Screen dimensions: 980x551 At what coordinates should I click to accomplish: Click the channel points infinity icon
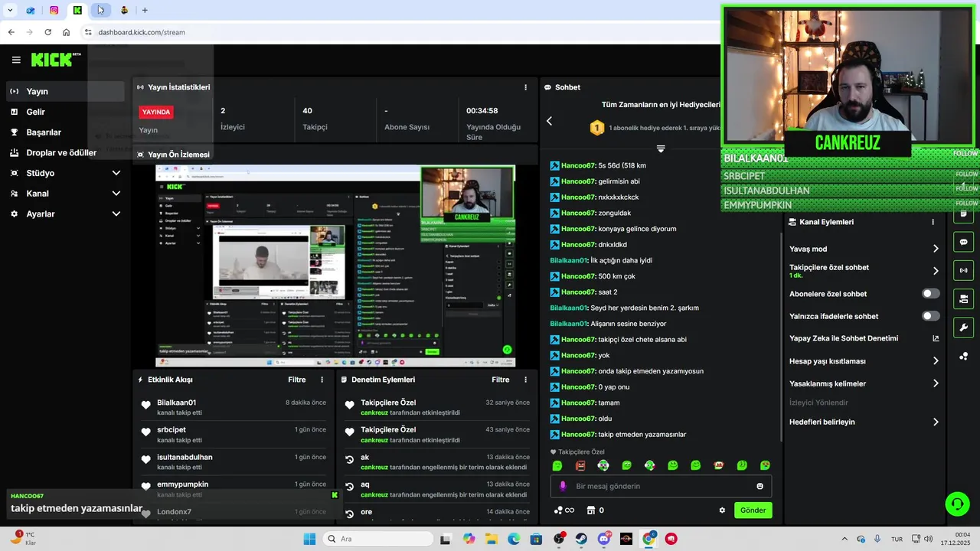[x=564, y=510]
